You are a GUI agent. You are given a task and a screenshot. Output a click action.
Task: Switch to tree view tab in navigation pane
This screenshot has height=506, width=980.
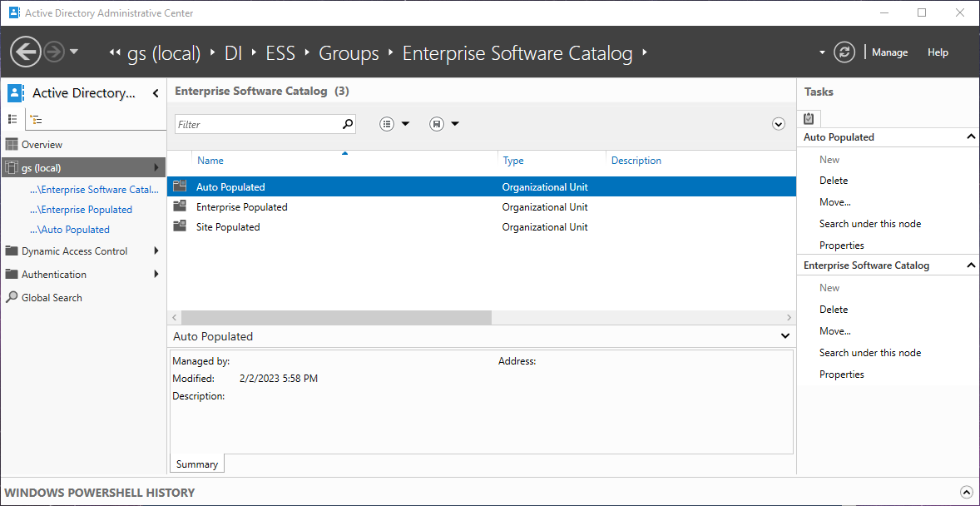tap(37, 119)
